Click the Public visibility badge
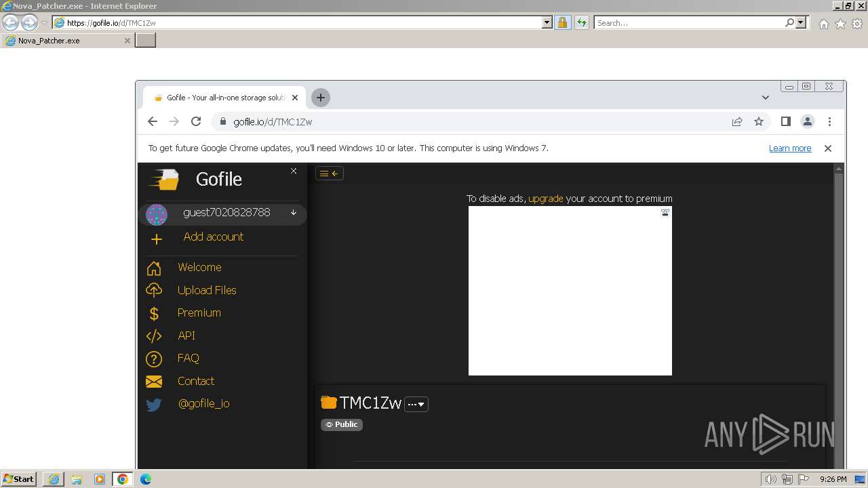This screenshot has height=488, width=868. coord(342,424)
